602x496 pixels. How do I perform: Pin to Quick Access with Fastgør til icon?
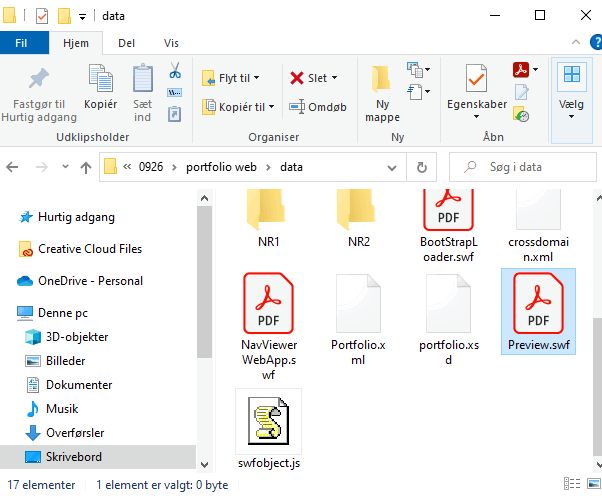[x=39, y=78]
